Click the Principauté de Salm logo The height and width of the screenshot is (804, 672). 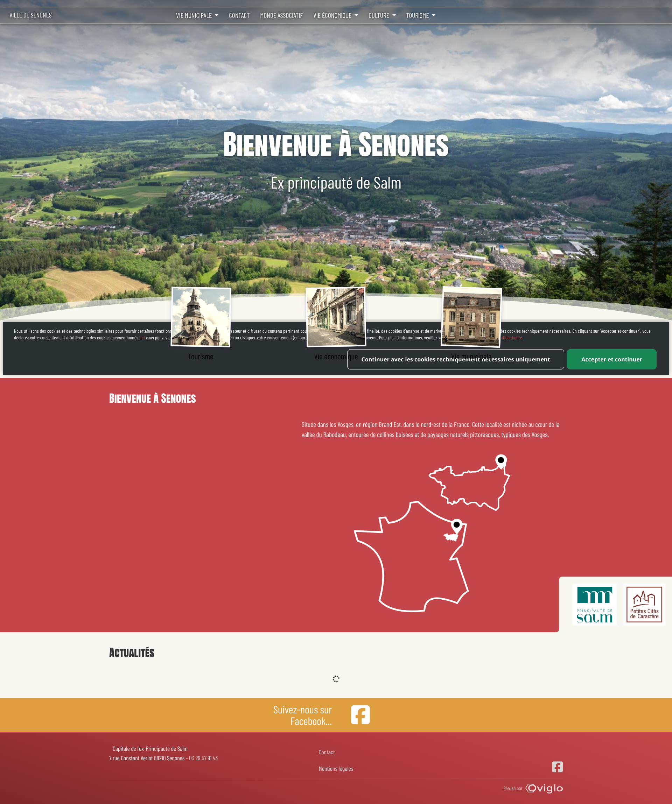point(594,605)
